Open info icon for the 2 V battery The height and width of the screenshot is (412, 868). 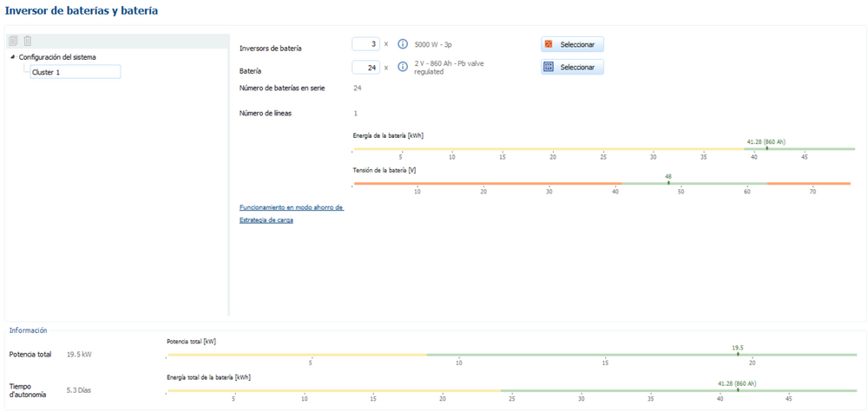(x=402, y=67)
